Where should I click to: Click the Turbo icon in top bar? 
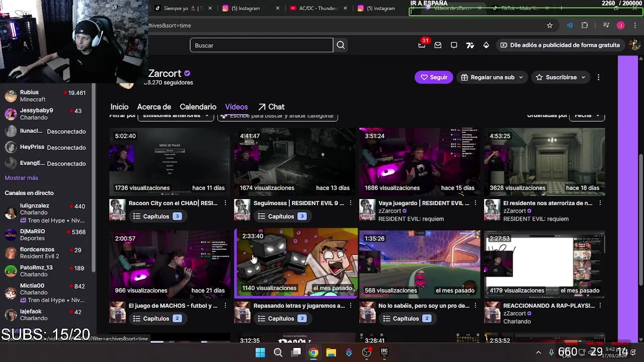pos(470,45)
